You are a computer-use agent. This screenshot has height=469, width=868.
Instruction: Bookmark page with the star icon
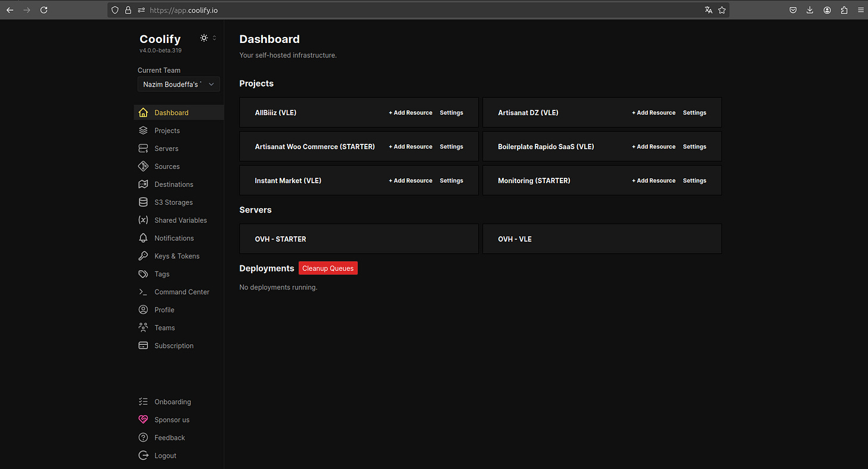(x=722, y=10)
